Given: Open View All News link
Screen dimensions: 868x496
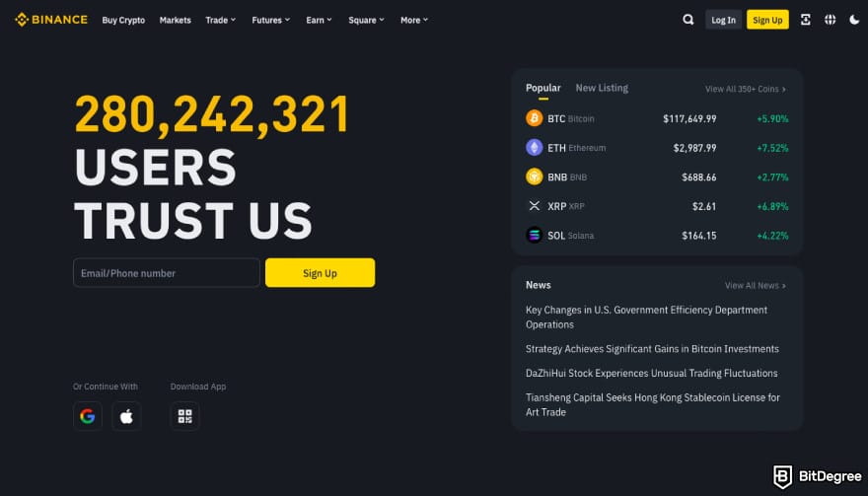Looking at the screenshot, I should [x=756, y=286].
